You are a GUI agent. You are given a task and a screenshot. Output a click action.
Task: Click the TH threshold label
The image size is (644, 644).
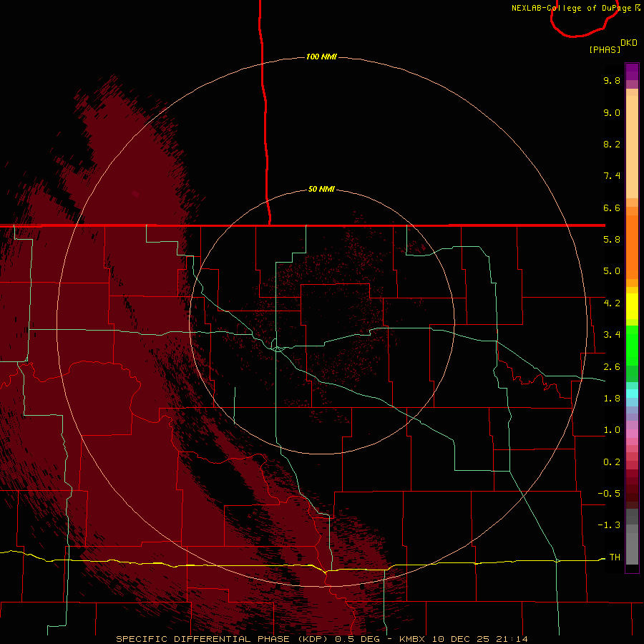click(615, 557)
